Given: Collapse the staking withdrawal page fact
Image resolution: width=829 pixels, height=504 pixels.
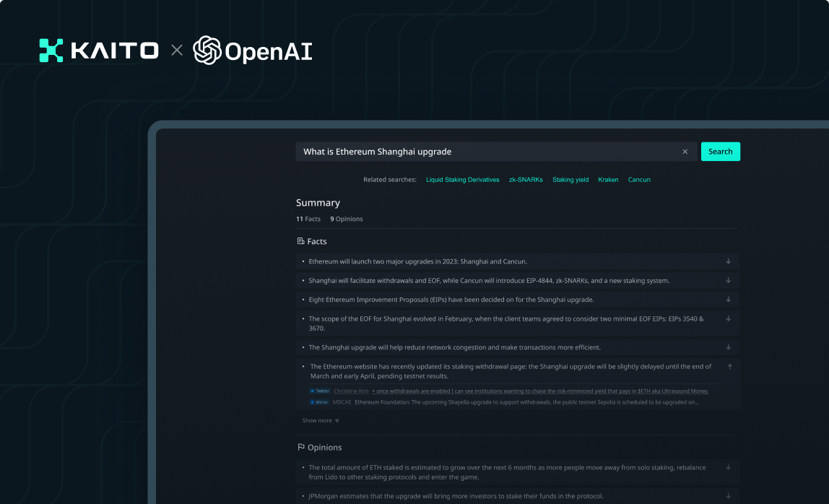Looking at the screenshot, I should pyautogui.click(x=729, y=367).
